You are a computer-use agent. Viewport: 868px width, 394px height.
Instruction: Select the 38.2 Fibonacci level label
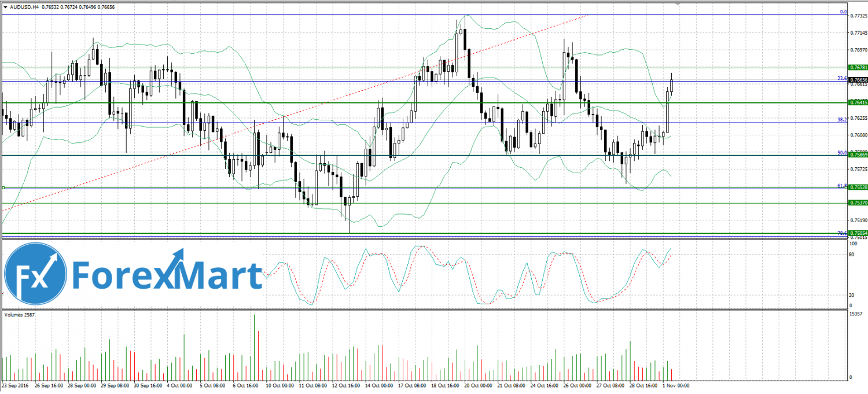842,119
